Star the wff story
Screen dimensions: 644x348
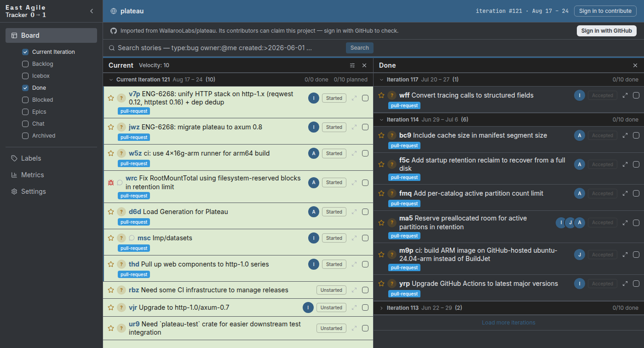(381, 95)
